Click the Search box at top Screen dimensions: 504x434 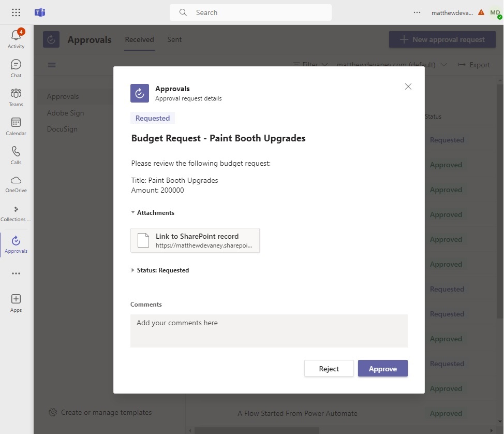[251, 12]
